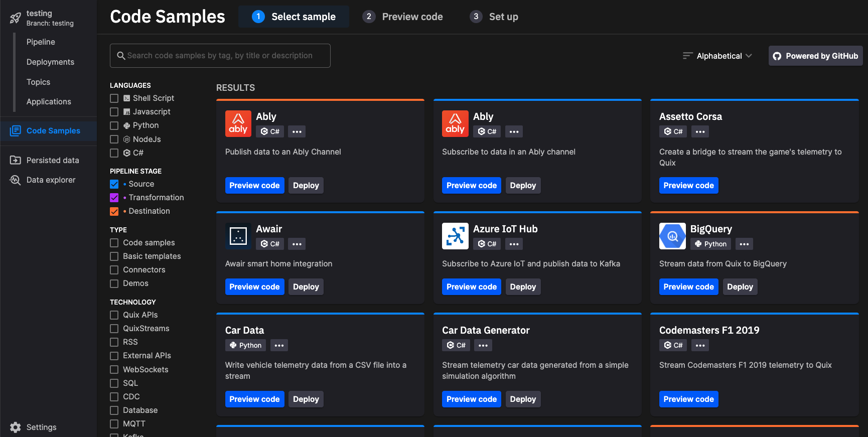Open the Alphabetical sort dropdown
868x437 pixels.
point(718,56)
